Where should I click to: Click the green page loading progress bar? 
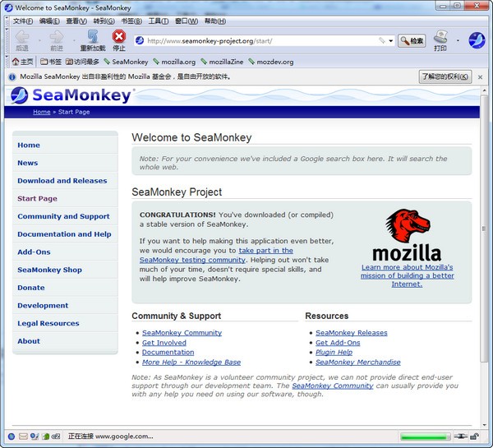(x=425, y=436)
